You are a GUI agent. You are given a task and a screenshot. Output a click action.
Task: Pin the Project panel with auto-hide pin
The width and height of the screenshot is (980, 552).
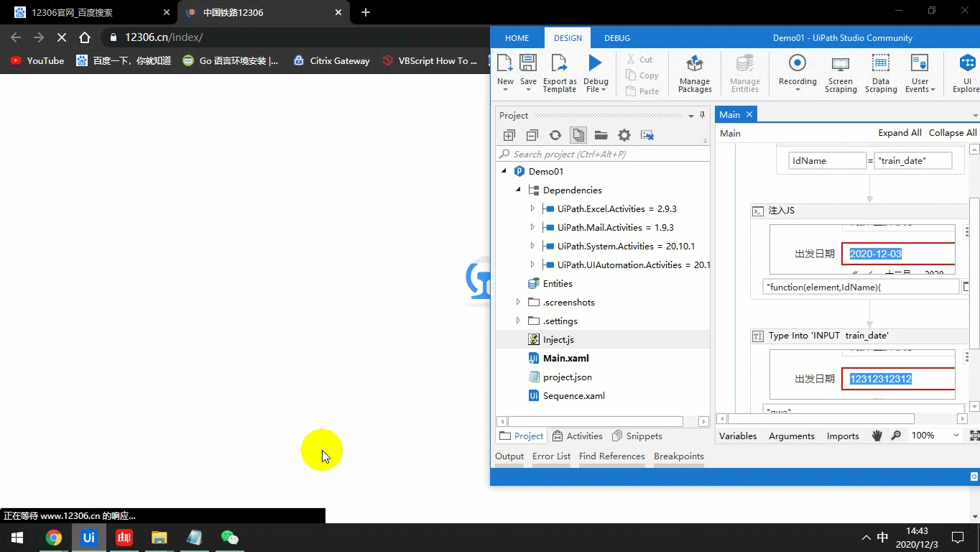pyautogui.click(x=702, y=115)
